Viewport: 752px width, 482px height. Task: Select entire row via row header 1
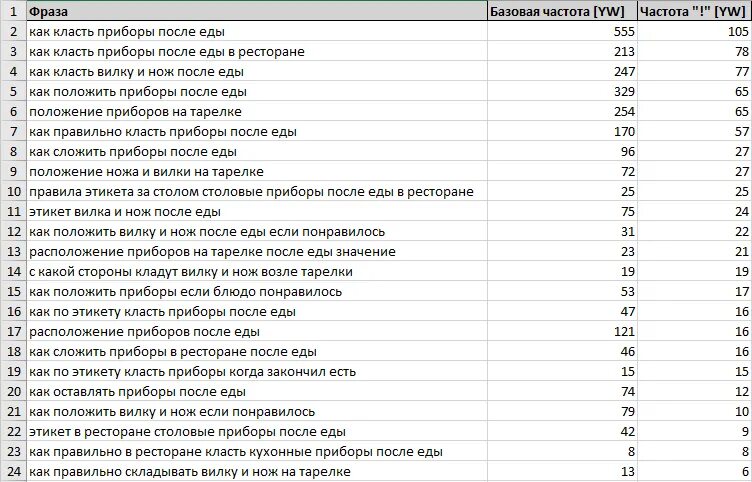(13, 11)
